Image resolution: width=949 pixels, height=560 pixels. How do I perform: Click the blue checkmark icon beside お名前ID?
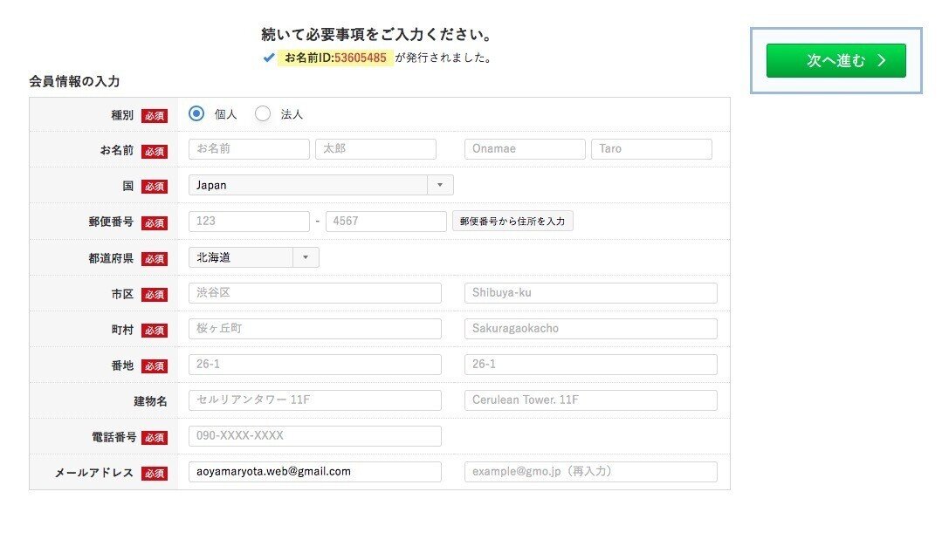point(269,58)
